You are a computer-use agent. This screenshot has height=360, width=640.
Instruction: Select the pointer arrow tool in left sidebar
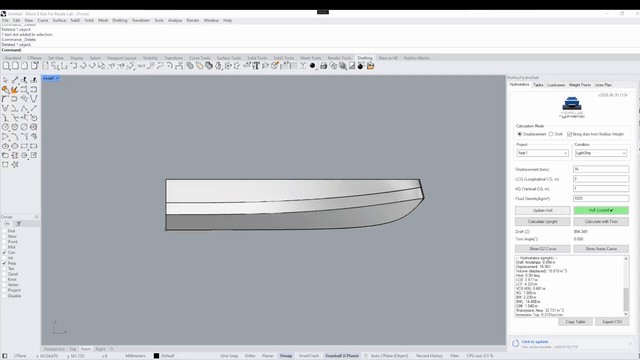[5, 80]
